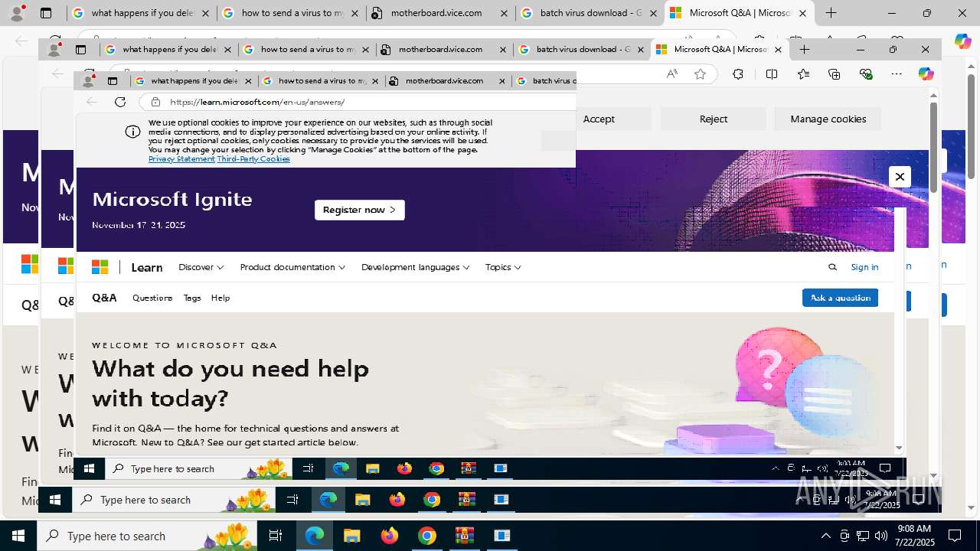
Task: Expand the Topics menu
Action: (503, 267)
